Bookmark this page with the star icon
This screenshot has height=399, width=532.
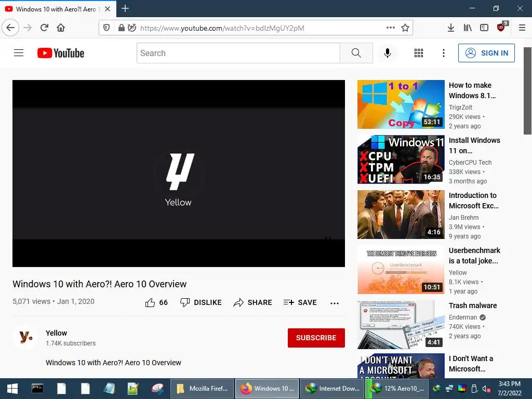click(405, 28)
